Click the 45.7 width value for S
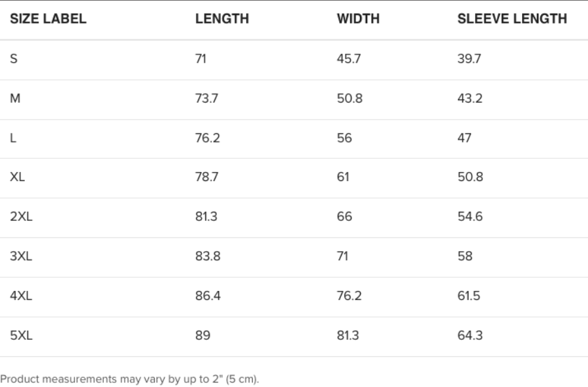 (349, 59)
